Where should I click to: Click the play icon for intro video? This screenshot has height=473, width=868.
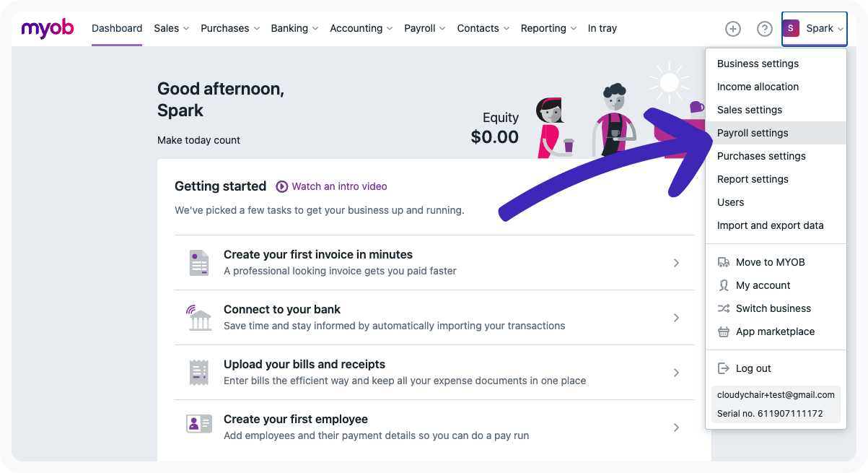[282, 186]
